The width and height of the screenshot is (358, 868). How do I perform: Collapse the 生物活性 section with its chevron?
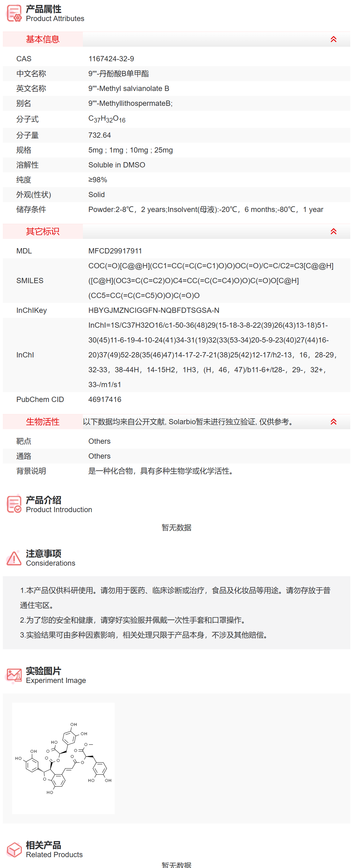tap(333, 421)
